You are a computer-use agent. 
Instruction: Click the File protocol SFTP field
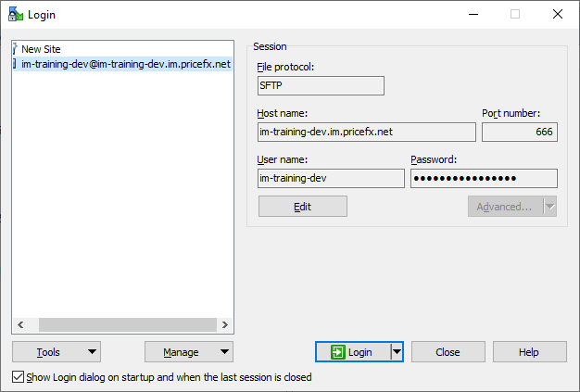pyautogui.click(x=321, y=85)
